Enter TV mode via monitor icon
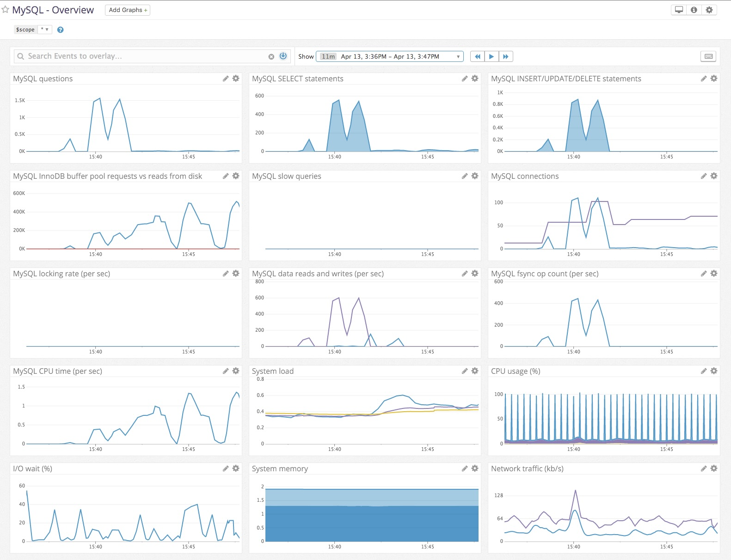Screen dimensions: 731x560 pos(679,10)
